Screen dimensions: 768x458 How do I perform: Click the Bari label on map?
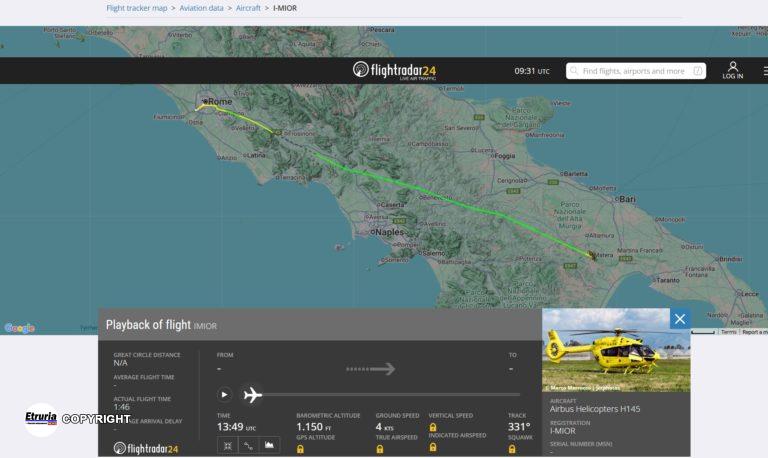click(x=627, y=199)
